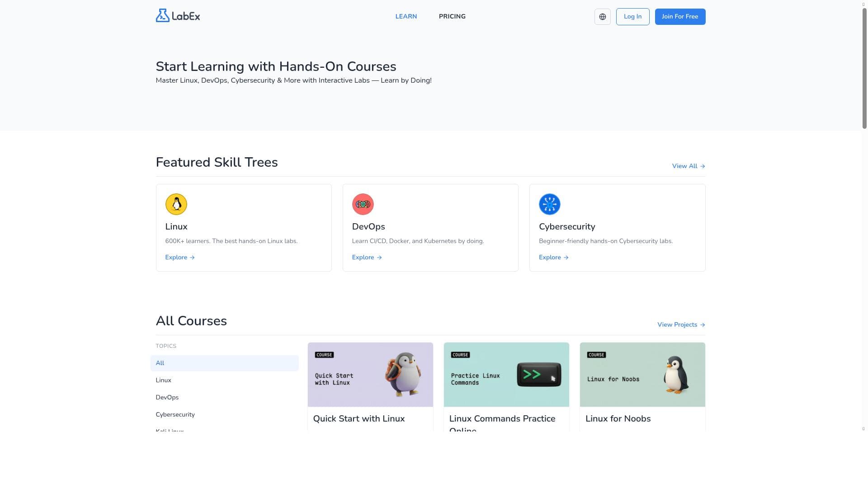The image size is (868, 488).
Task: Follow the View Projects link
Action: click(681, 325)
